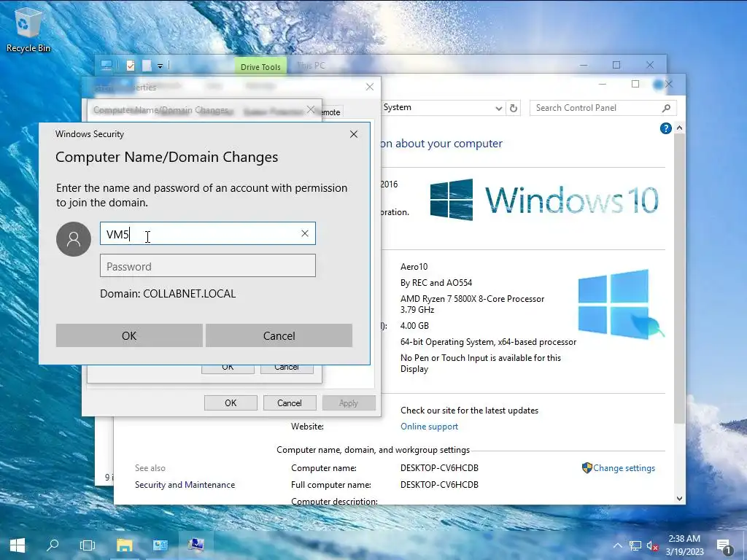Viewport: 747px width, 560px height.
Task: Minimize the System Control Panel window
Action: (602, 85)
